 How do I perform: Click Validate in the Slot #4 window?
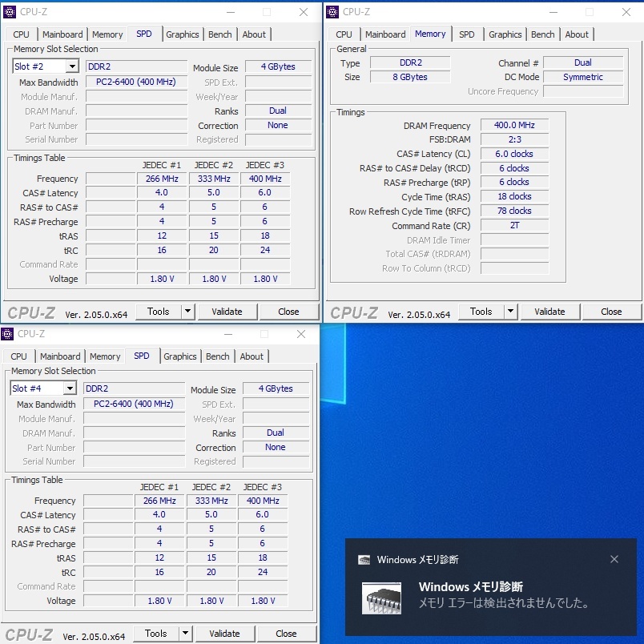pyautogui.click(x=226, y=634)
